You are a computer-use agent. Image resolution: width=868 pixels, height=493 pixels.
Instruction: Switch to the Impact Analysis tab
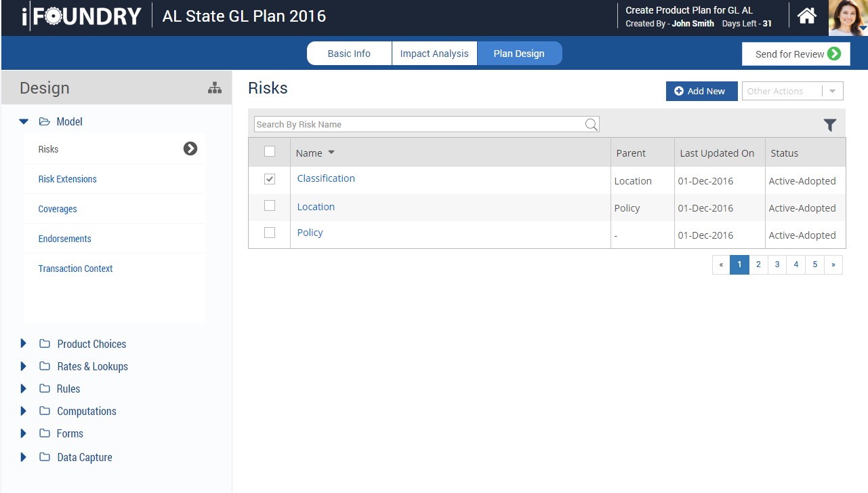tap(434, 54)
